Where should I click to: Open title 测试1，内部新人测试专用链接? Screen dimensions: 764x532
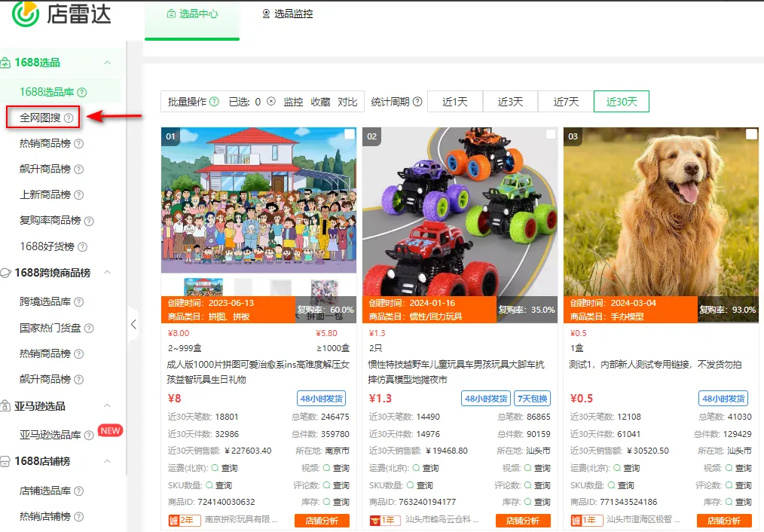656,365
